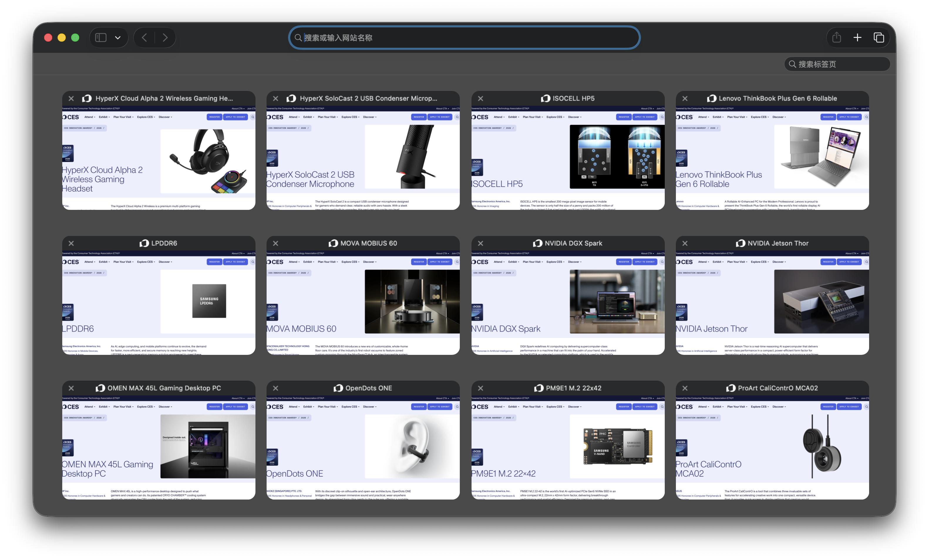Expand the sidebar dropdown chevron

(118, 38)
